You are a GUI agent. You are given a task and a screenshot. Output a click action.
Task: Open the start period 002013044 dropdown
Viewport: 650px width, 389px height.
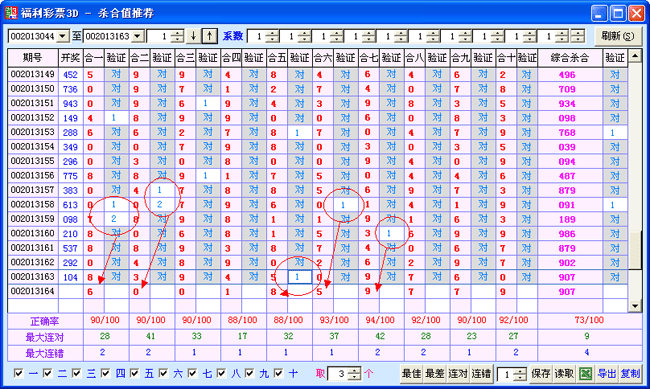point(62,36)
